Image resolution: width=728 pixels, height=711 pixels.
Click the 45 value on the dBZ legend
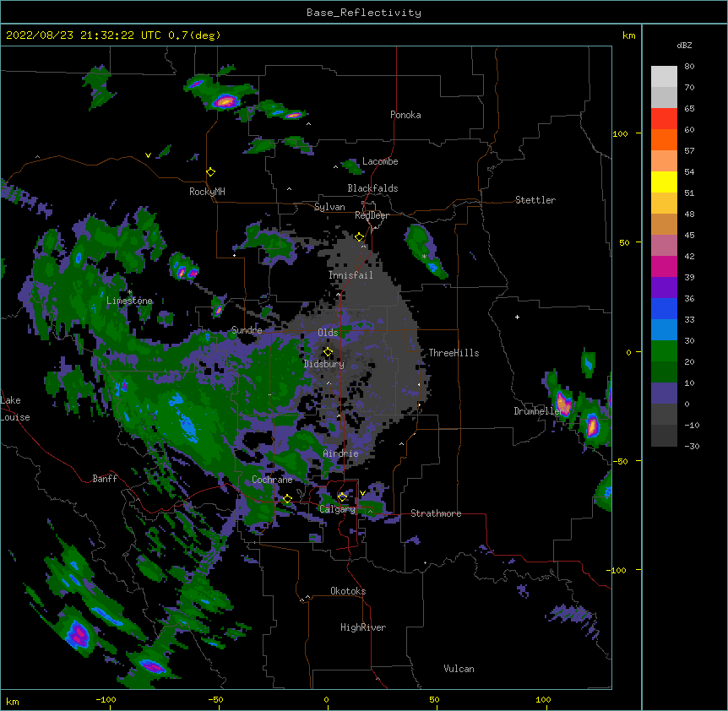[689, 236]
